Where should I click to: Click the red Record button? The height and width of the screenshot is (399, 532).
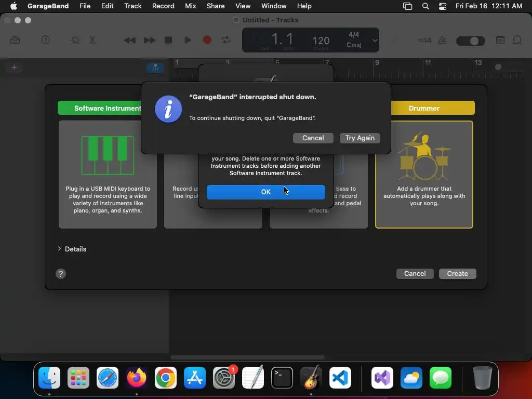207,40
